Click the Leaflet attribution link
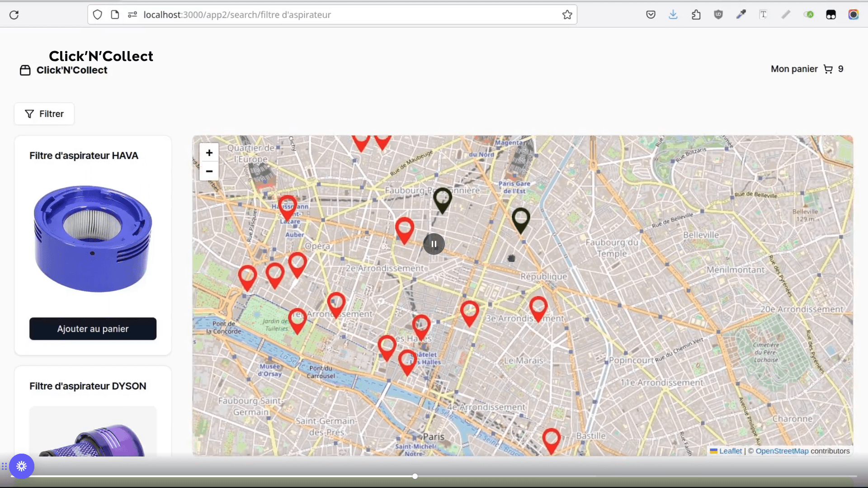This screenshot has height=488, width=868. (x=731, y=451)
